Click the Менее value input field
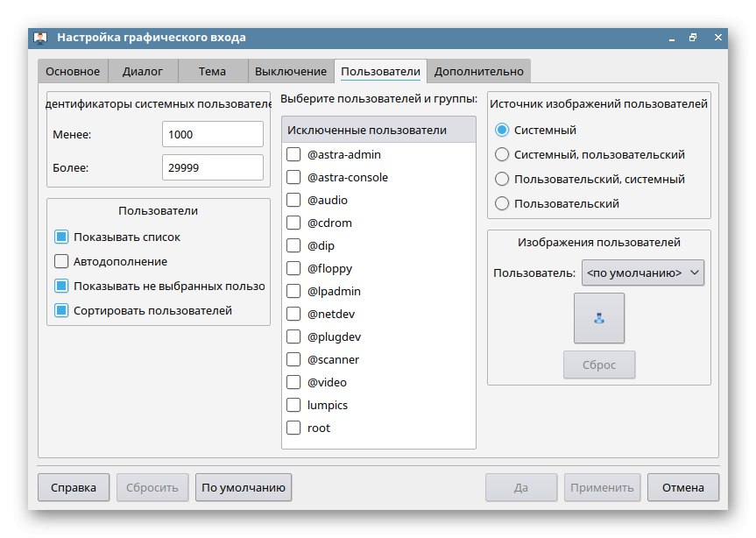 [212, 134]
